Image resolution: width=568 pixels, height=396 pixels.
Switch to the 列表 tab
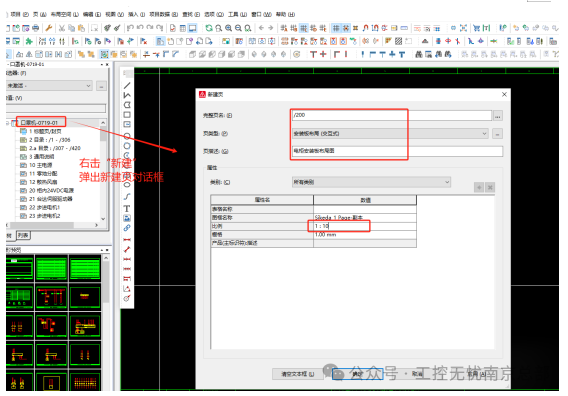click(23, 235)
